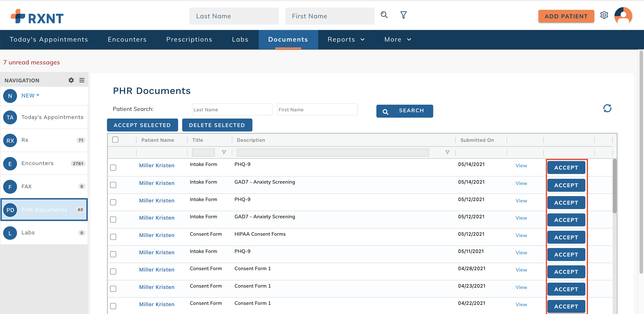Click the N circle icon beside NEW
This screenshot has height=314, width=644.
tap(10, 96)
